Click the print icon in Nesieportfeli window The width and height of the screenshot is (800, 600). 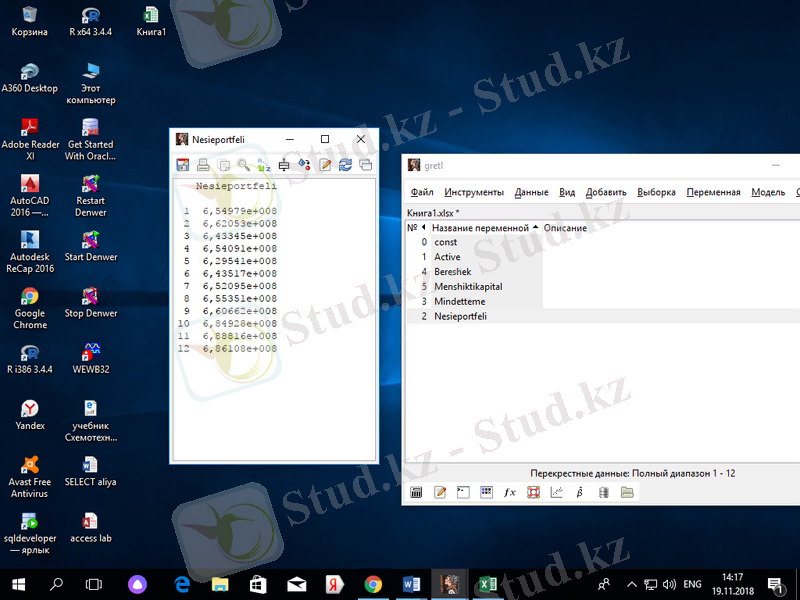(x=203, y=165)
